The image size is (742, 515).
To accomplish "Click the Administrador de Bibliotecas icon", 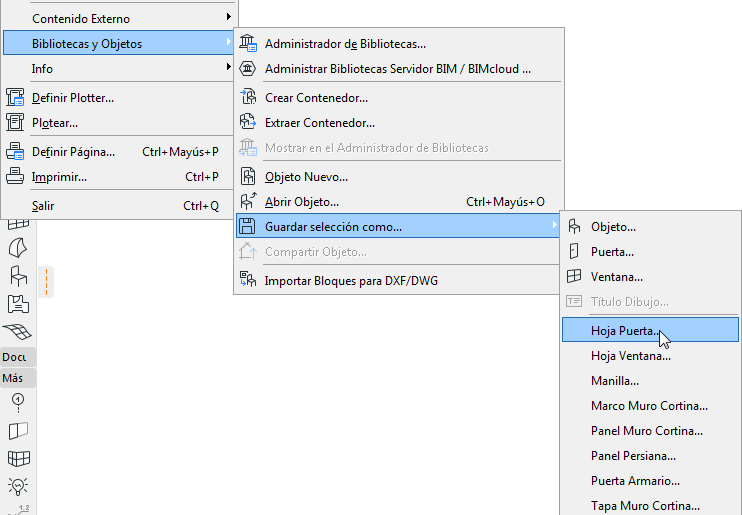I will pos(247,43).
